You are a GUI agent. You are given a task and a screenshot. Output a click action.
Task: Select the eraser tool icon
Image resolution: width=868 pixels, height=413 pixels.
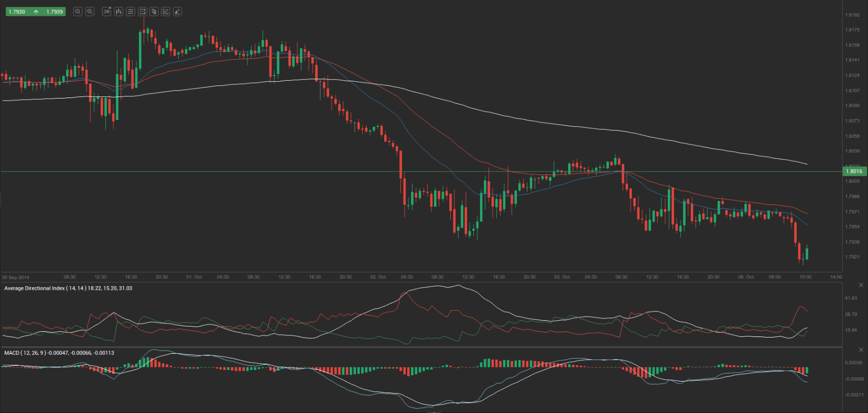tap(177, 12)
